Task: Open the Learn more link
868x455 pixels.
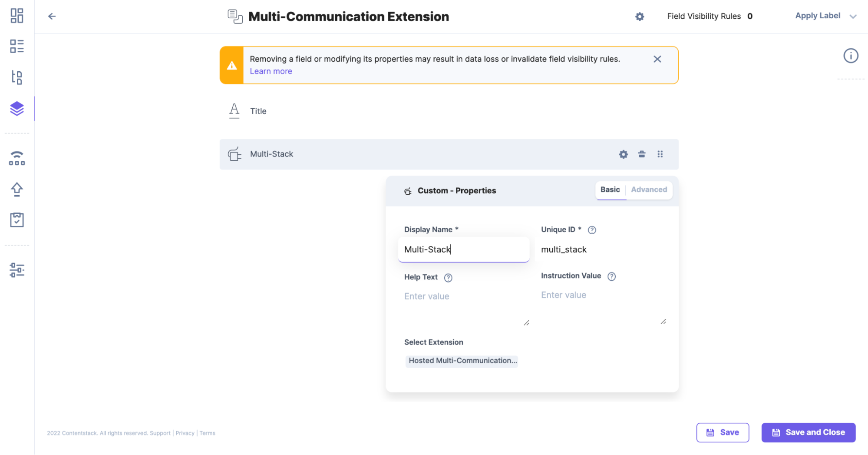Action: point(271,71)
